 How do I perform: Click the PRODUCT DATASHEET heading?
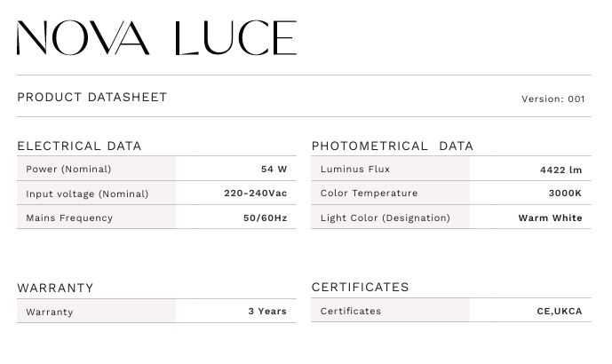pos(92,97)
